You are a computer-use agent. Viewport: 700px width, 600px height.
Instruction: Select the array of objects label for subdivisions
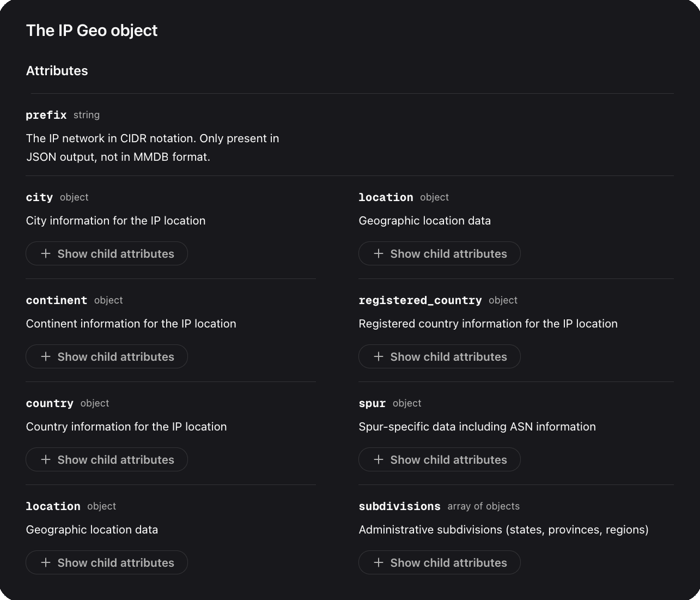[483, 506]
